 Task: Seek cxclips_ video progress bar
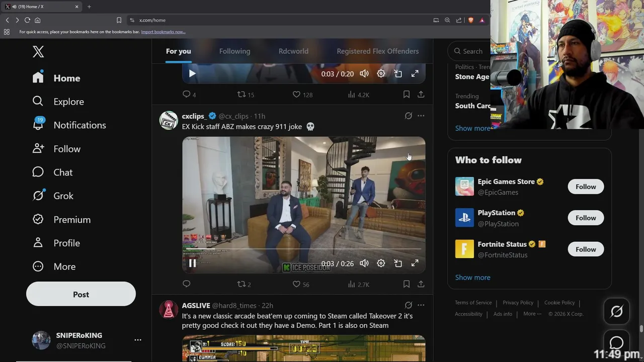click(x=304, y=249)
